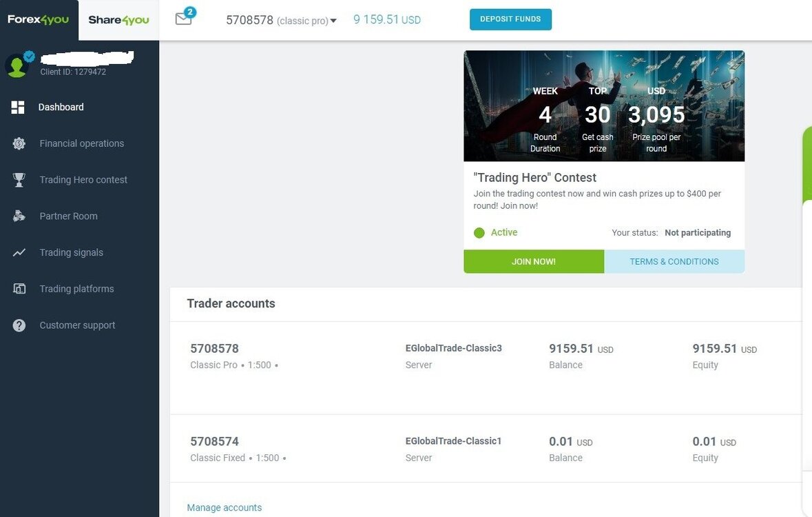Screen dimensions: 812x517
Task: Click the JOIN NOW! button
Action: pyautogui.click(x=534, y=261)
